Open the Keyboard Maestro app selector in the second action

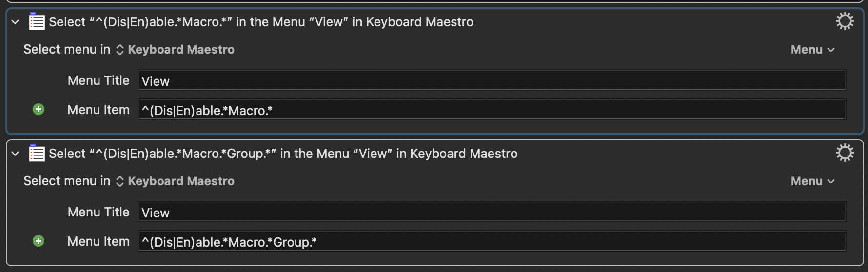(x=176, y=181)
